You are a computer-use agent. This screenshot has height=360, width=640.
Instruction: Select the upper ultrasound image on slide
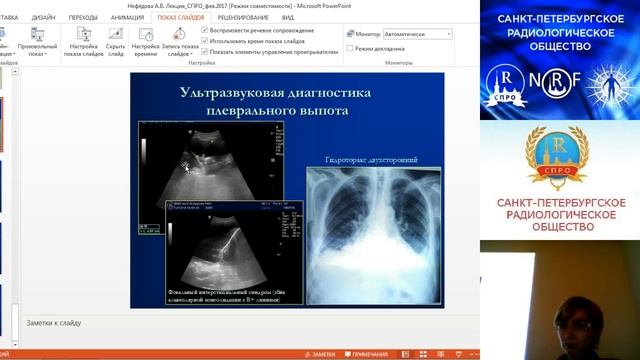coord(211,161)
